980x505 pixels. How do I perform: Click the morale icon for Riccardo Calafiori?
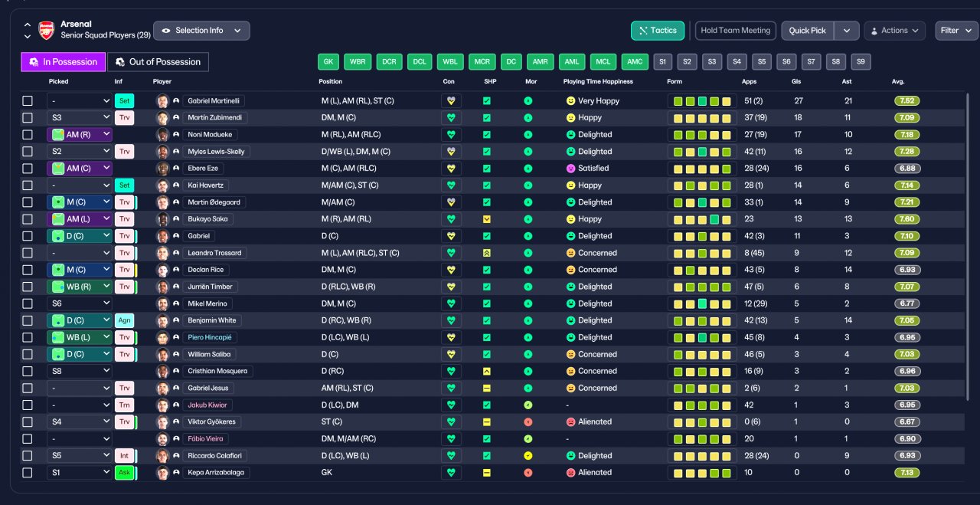[528, 456]
